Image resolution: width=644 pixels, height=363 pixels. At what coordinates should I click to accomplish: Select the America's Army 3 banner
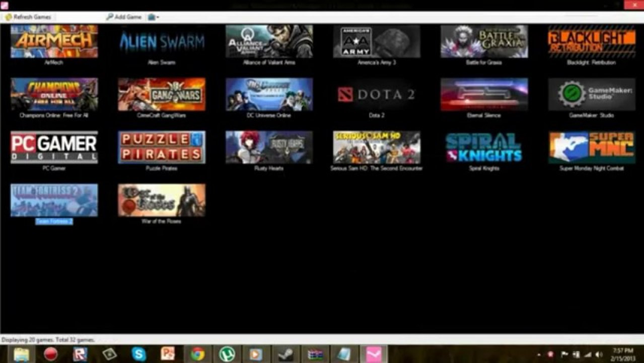point(377,41)
